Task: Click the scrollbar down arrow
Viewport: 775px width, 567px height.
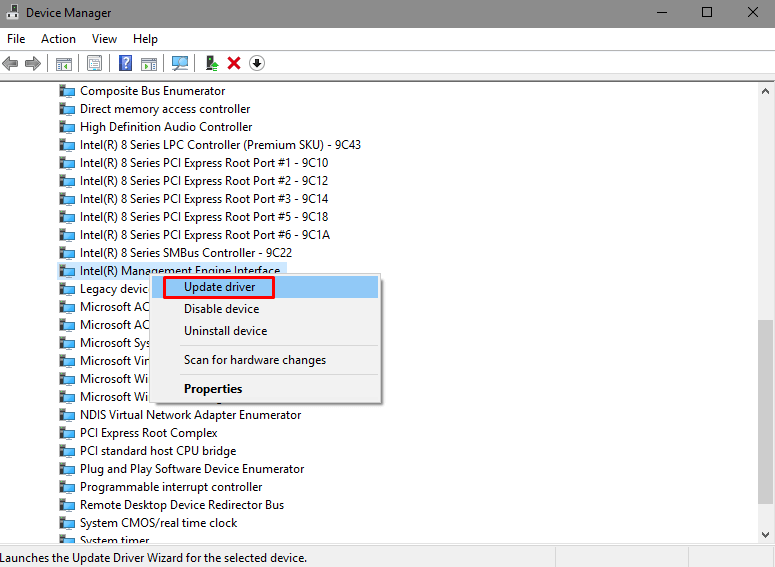Action: coord(765,535)
